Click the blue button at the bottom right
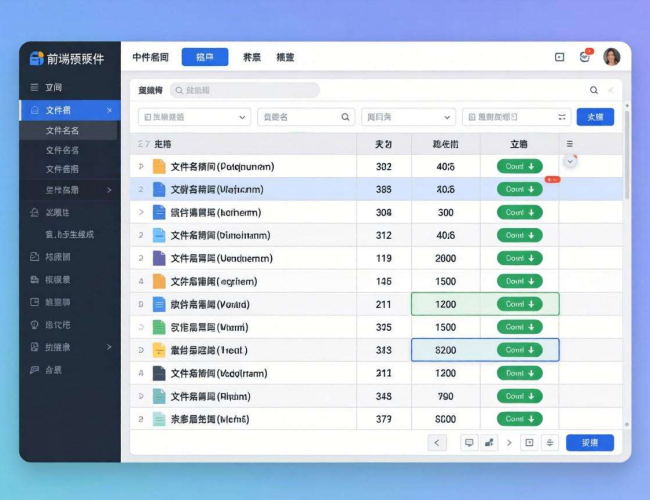This screenshot has width=650, height=500. [590, 443]
